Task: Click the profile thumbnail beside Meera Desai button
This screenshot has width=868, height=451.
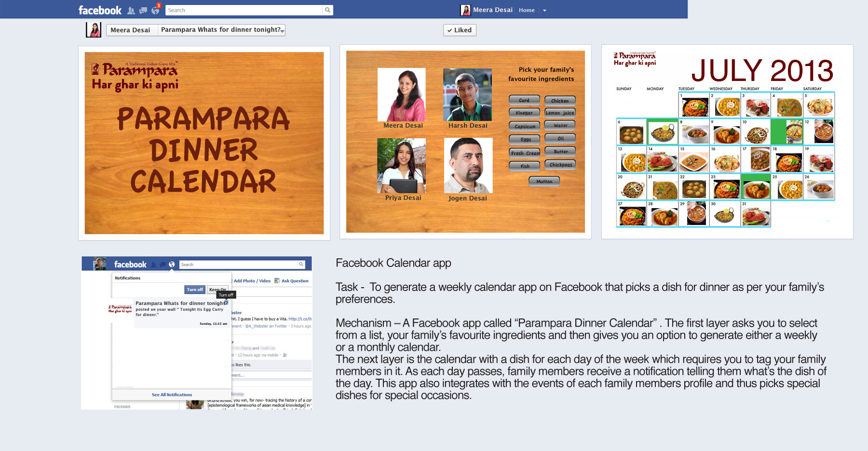Action: [x=94, y=30]
